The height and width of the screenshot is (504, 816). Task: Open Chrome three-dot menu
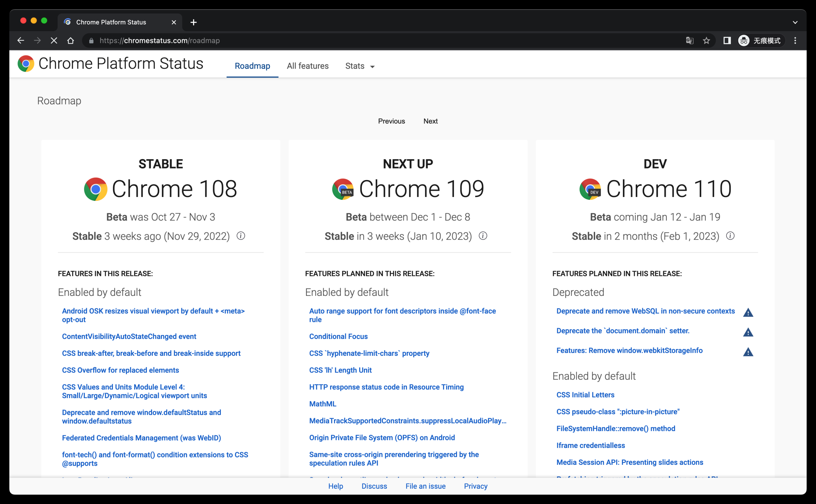tap(795, 41)
